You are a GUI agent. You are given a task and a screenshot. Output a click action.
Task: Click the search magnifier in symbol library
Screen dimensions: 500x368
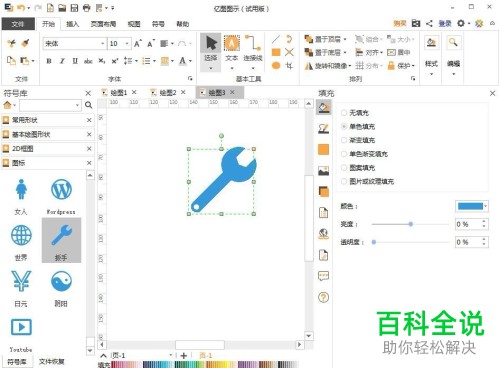(x=88, y=105)
